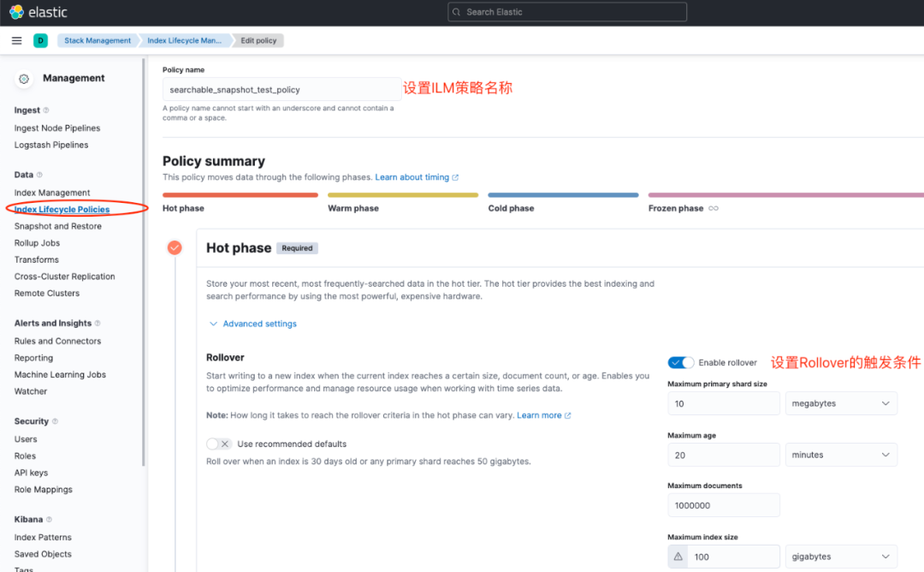
Task: Click the Elastic logo icon
Action: (x=16, y=12)
